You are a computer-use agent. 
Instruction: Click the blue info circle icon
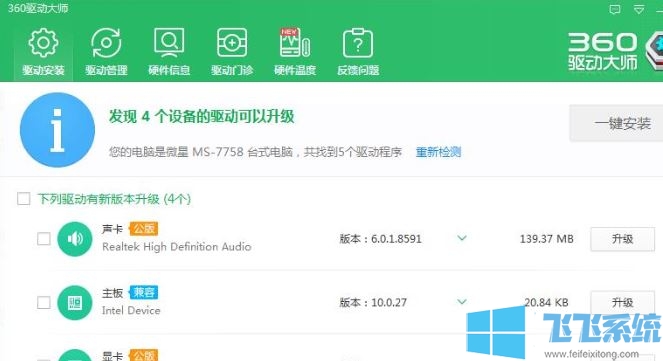pyautogui.click(x=58, y=130)
